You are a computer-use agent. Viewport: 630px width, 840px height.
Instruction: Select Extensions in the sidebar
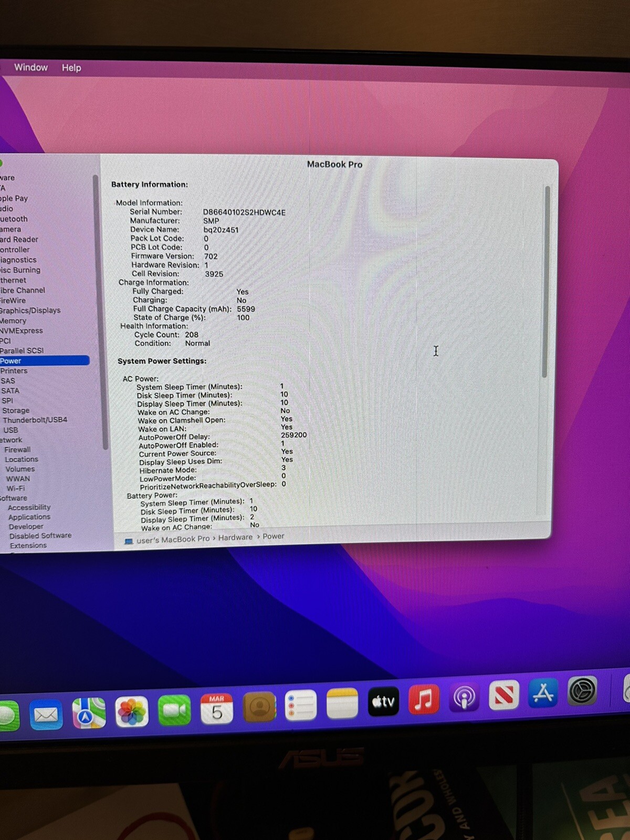click(28, 545)
